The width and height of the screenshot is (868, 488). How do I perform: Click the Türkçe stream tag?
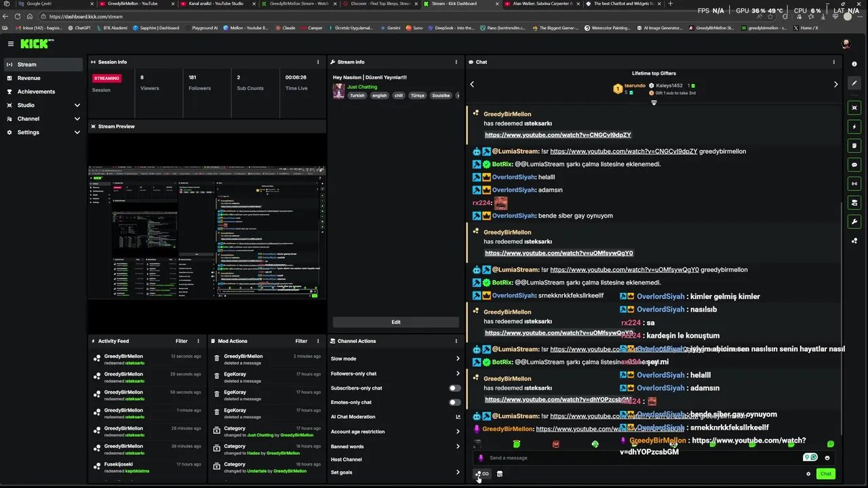pyautogui.click(x=418, y=96)
